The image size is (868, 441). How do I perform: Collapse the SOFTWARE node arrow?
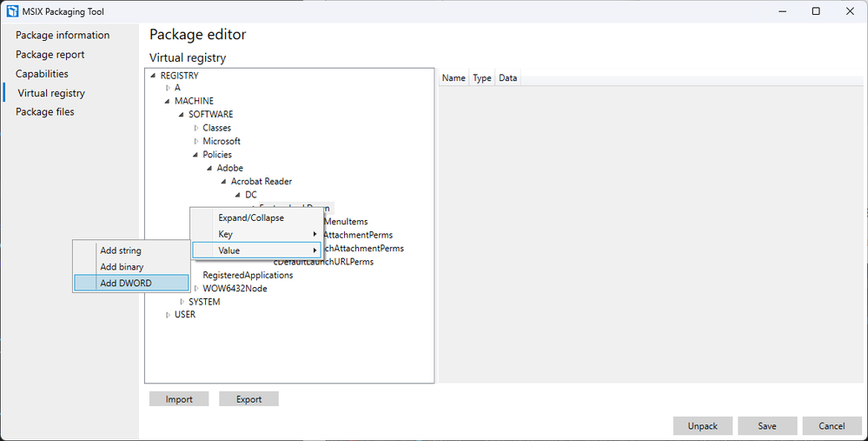181,114
